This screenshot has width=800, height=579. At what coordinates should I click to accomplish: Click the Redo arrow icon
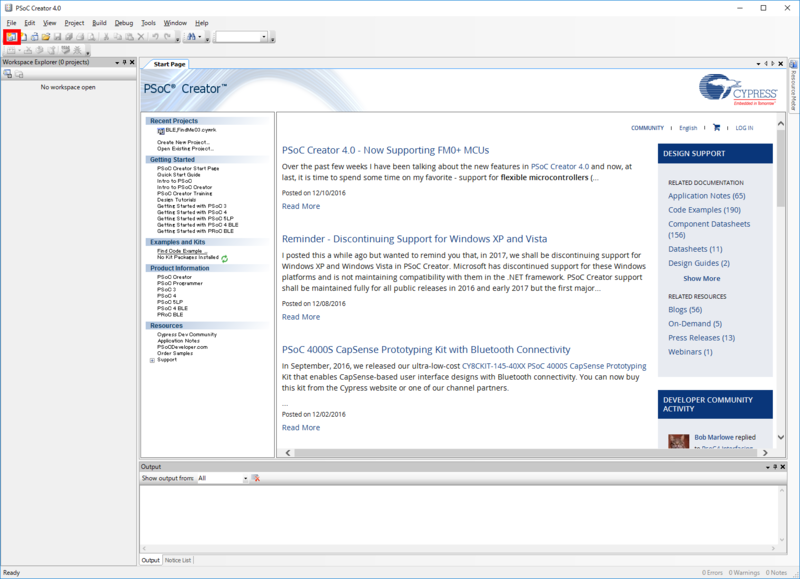coord(167,37)
